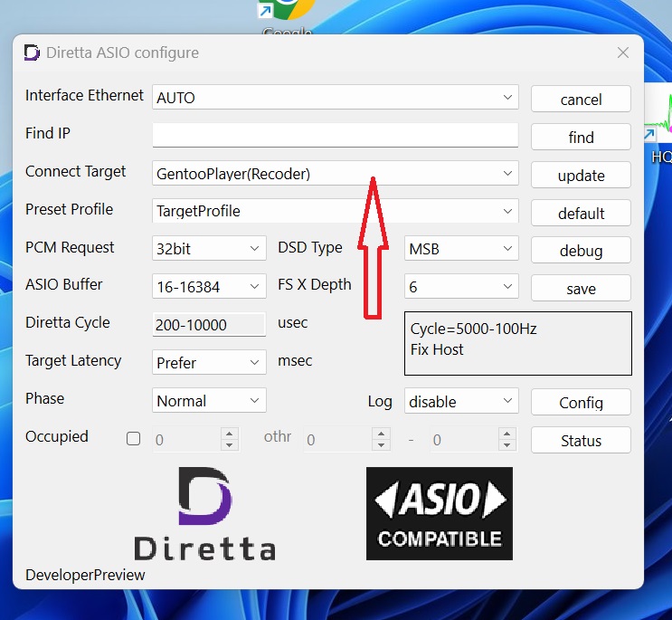Click the Find IP input field
Screen dimensions: 672x620
(x=336, y=135)
